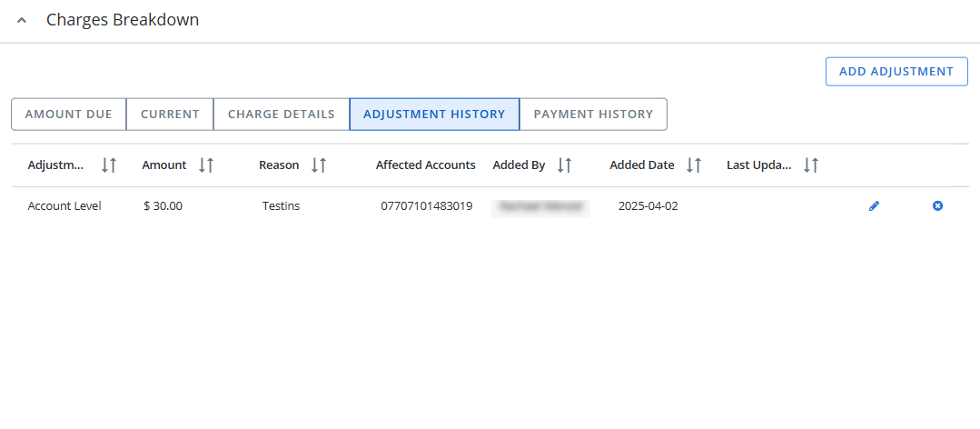Click account number 07707101483019
Viewport: 980px width, 429px height.
pyautogui.click(x=426, y=206)
